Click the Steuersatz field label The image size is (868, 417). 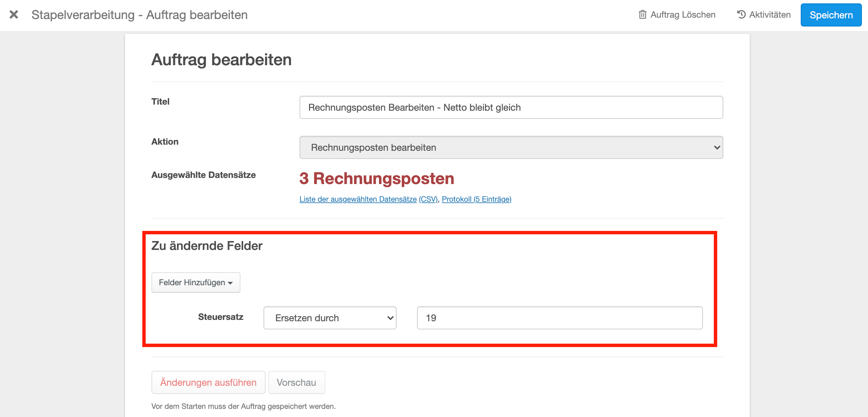[x=220, y=317]
